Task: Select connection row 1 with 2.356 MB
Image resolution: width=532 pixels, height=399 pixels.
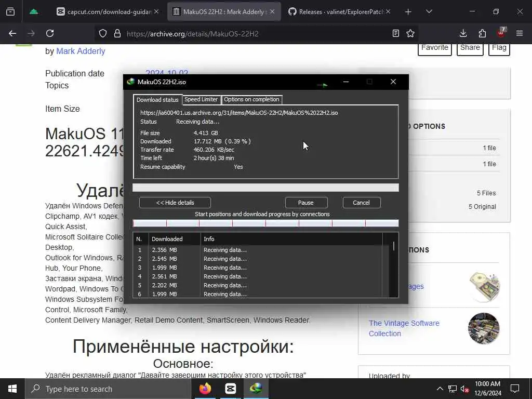Action: point(258,250)
